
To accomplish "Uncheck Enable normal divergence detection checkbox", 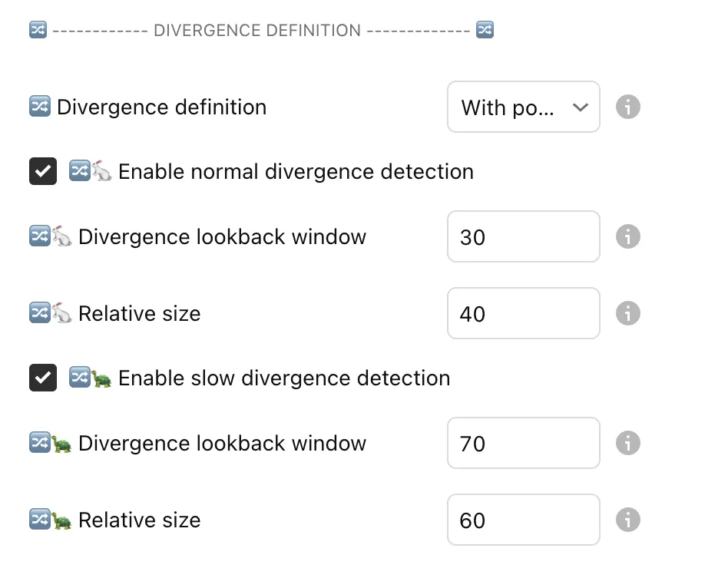I will 43,171.
